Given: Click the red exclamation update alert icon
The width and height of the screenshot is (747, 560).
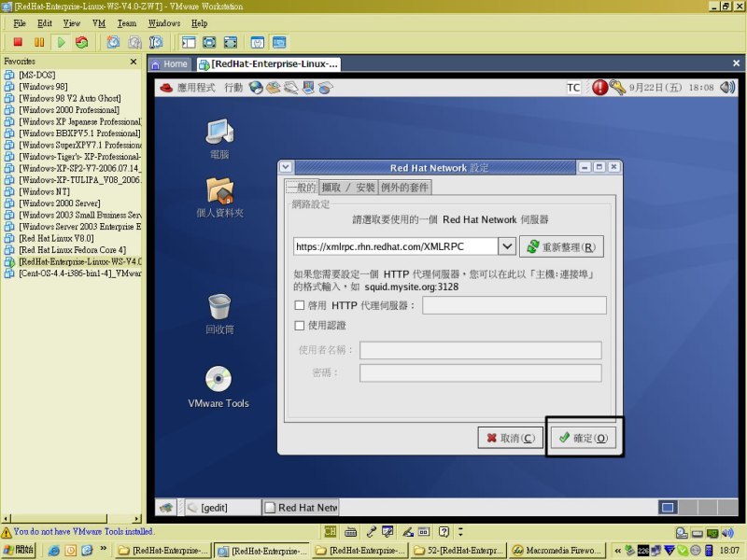Looking at the screenshot, I should coord(599,87).
